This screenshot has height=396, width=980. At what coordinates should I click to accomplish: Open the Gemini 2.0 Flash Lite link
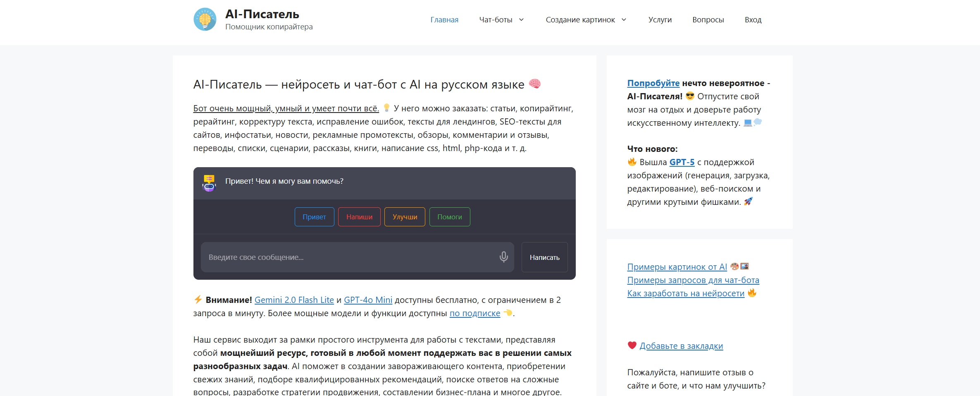[294, 300]
